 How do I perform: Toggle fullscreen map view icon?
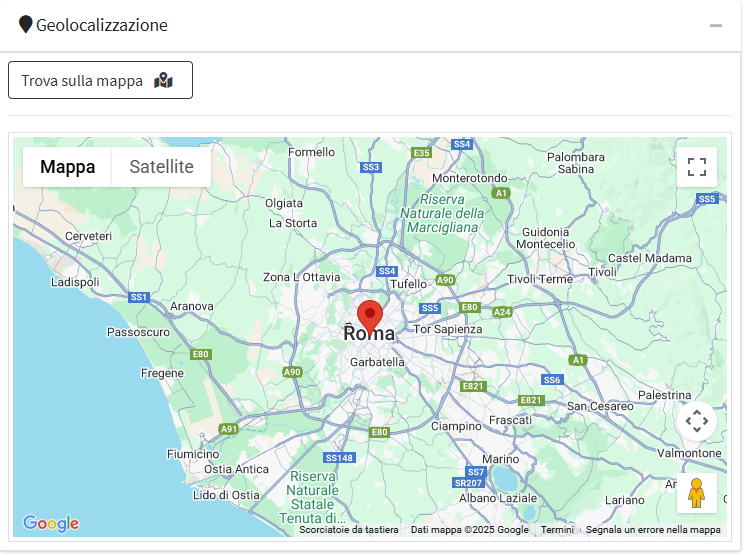(x=696, y=167)
